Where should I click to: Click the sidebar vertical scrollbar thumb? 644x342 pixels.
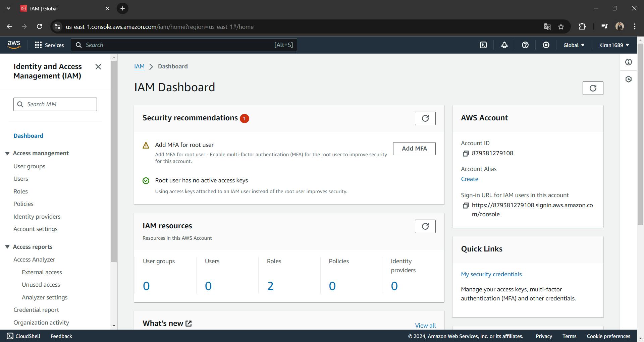[114, 161]
